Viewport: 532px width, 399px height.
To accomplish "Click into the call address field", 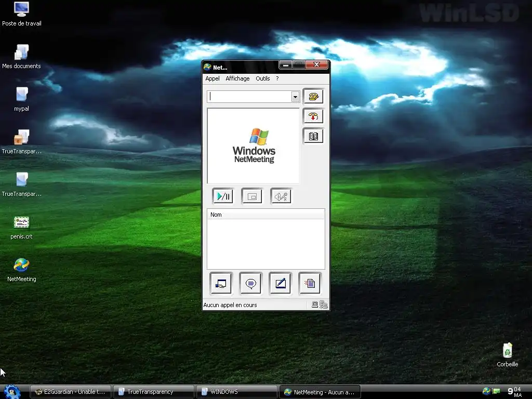I will pyautogui.click(x=249, y=97).
